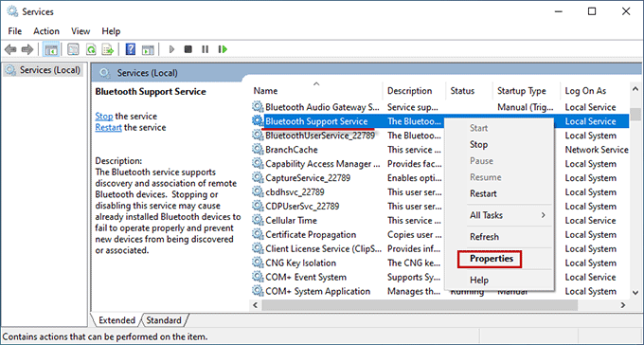Screen dimensions: 644x345
Task: Switch to the Extended tab
Action: [x=116, y=320]
